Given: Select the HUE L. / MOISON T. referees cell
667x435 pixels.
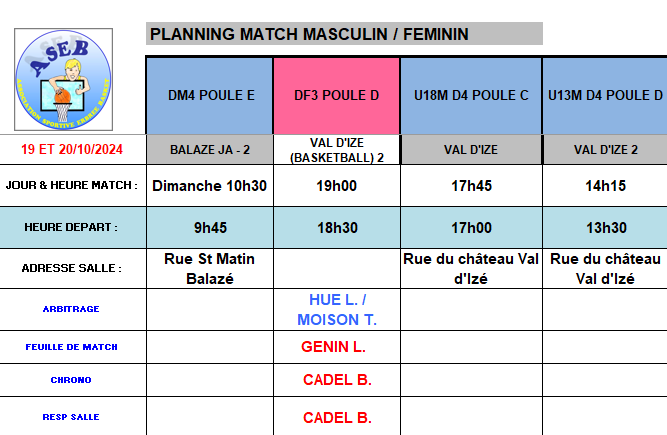Looking at the screenshot, I should (x=336, y=310).
